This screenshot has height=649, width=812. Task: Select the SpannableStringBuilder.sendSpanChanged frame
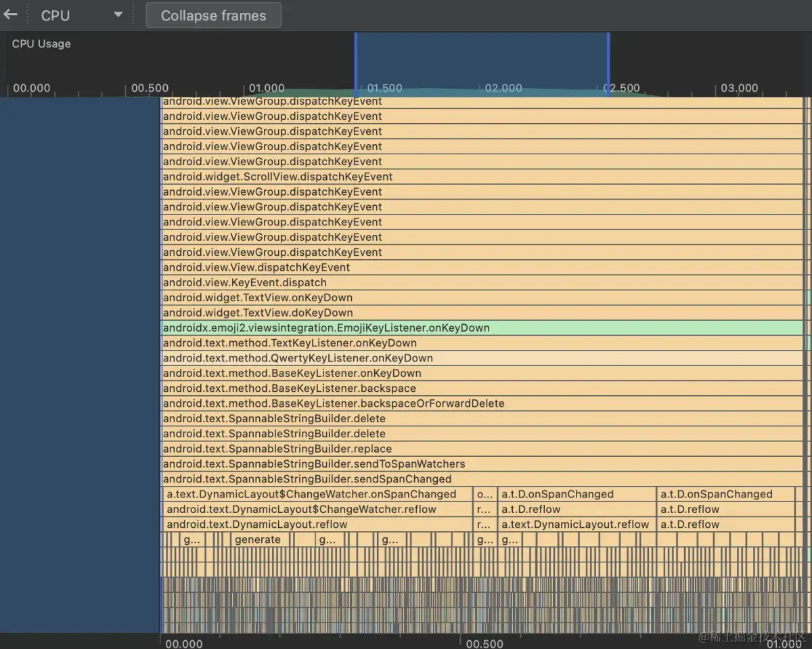click(482, 479)
